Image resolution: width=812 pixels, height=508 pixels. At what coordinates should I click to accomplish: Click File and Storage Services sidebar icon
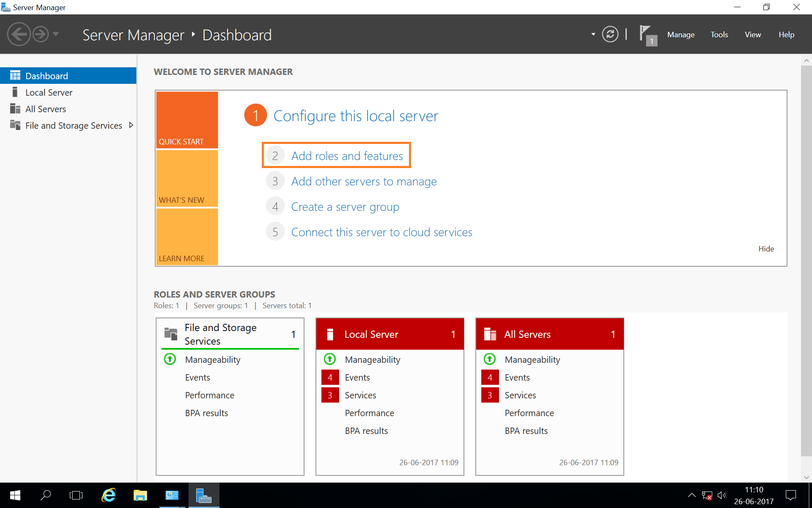[x=15, y=125]
